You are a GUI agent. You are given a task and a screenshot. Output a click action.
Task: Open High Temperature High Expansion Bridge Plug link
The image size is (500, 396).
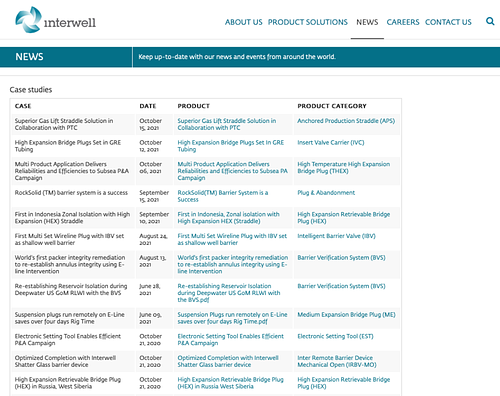click(x=343, y=167)
